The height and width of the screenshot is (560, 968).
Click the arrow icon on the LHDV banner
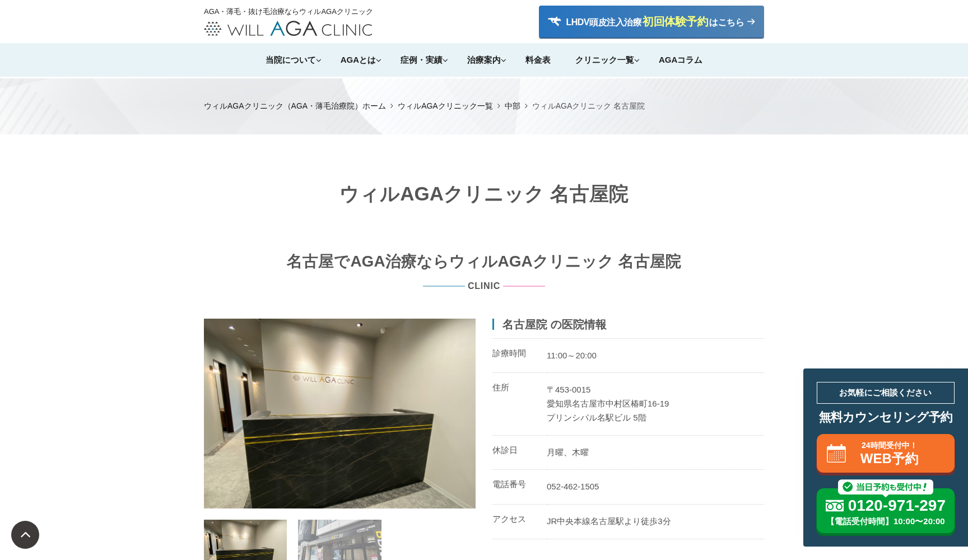751,22
